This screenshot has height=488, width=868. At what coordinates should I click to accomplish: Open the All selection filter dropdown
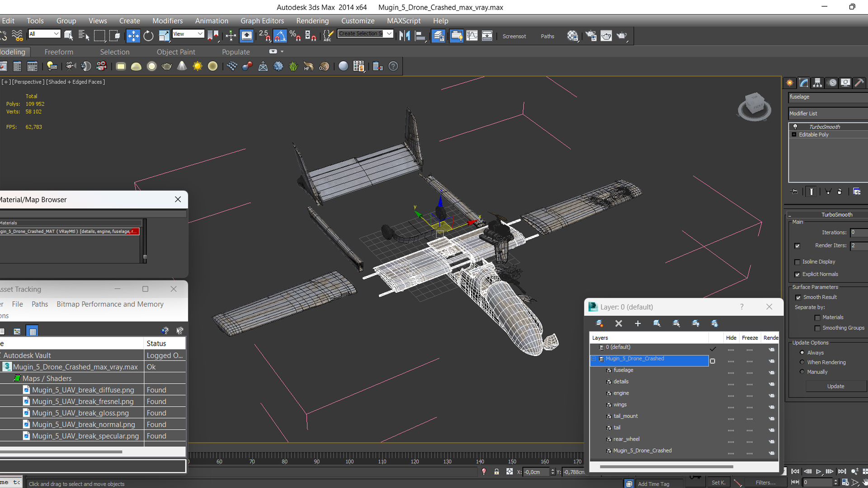(44, 34)
